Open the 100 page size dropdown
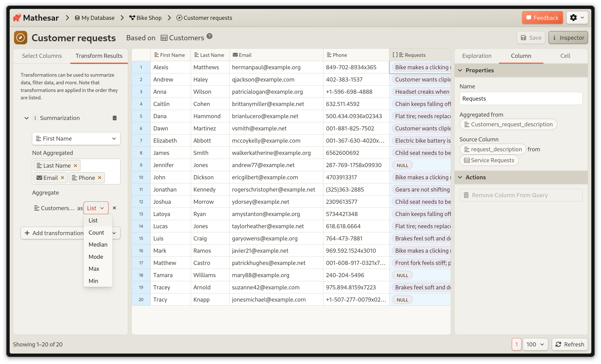The width and height of the screenshot is (601, 364). click(535, 344)
